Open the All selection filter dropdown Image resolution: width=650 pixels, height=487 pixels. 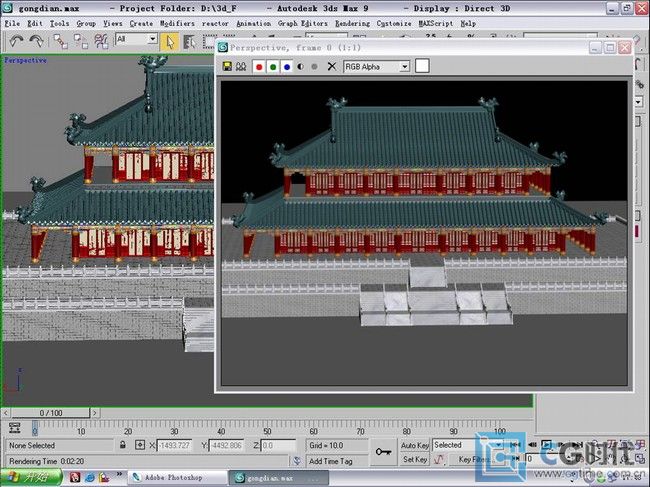click(x=136, y=39)
